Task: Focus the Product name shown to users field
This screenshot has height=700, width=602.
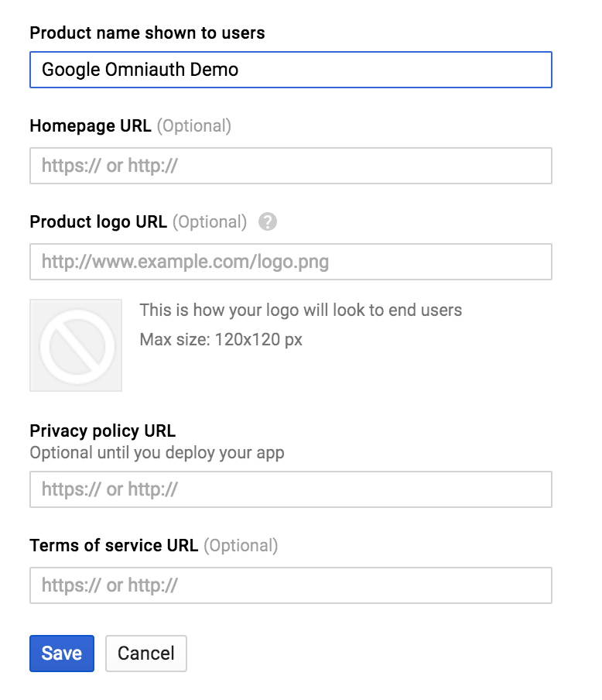Action: [x=291, y=70]
